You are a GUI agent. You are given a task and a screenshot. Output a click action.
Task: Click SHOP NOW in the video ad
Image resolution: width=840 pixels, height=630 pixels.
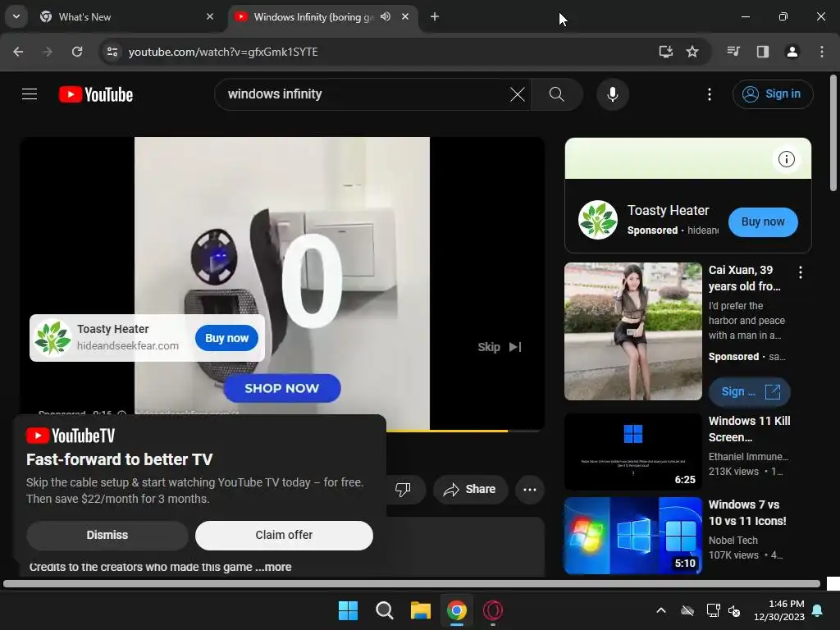coord(282,388)
